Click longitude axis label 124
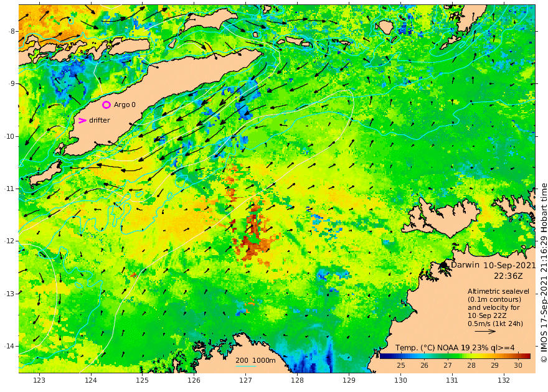Viewport: 548px width, 392px height. (91, 380)
